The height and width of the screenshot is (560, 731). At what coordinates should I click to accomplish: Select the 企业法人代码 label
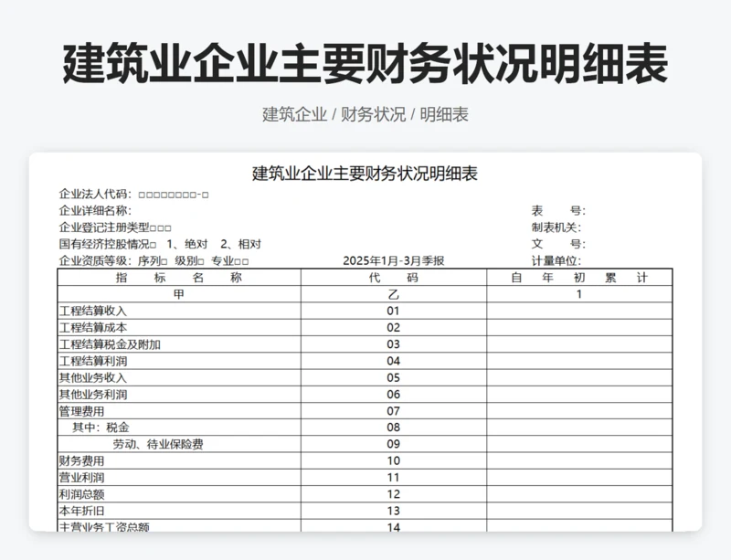(95, 194)
